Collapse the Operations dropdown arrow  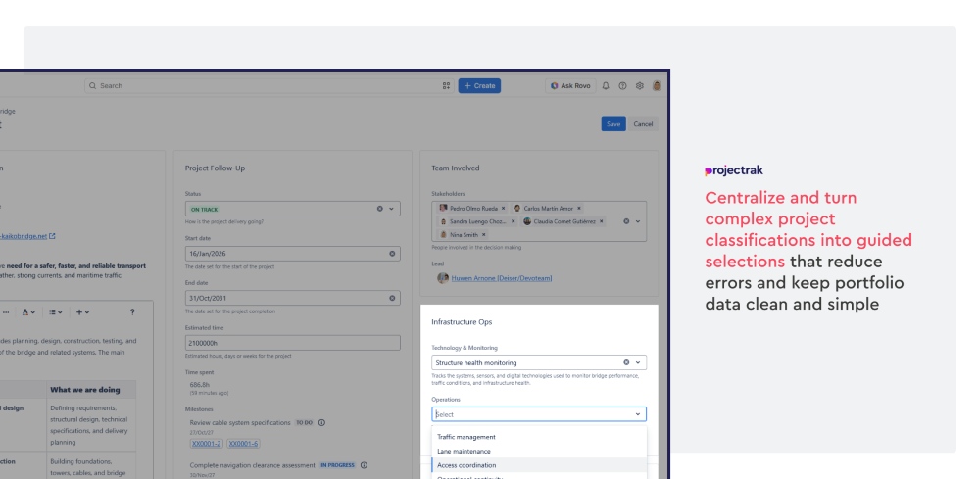(638, 414)
